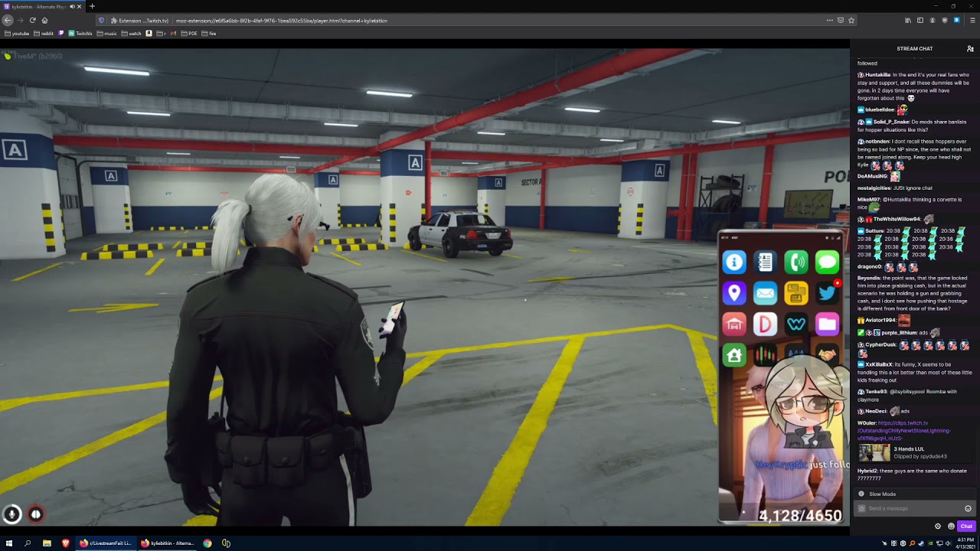The width and height of the screenshot is (980, 551).
Task: Click the taskbar clock showing 4:31 PM
Action: click(964, 543)
